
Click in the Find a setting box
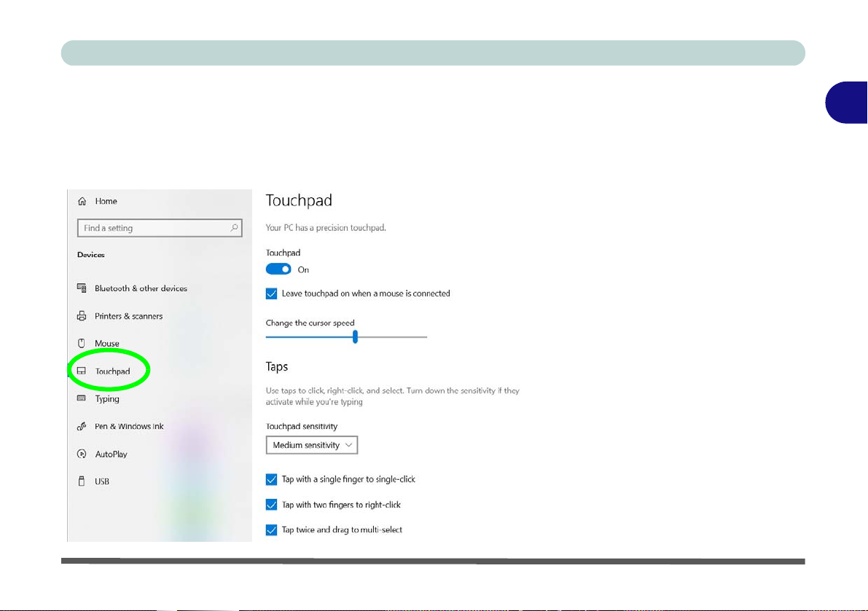[x=160, y=228]
